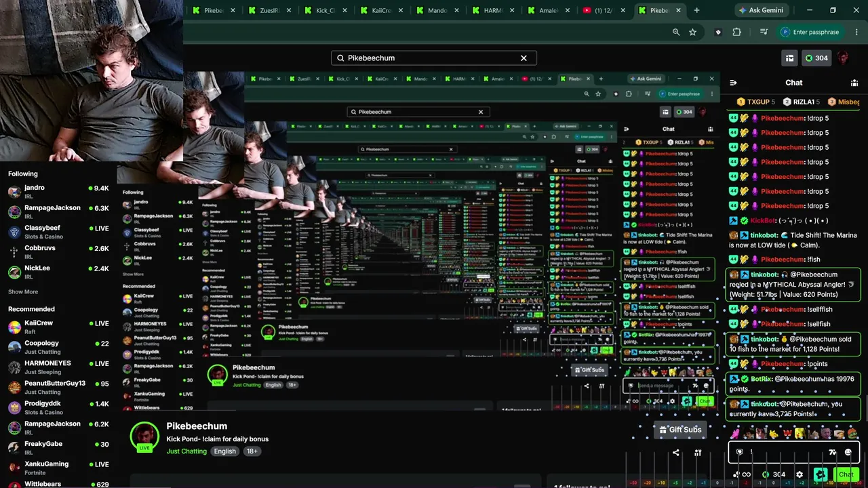Open the Kick shop icon beside the 304 balance
This screenshot has height=488, width=868.
coord(789,58)
